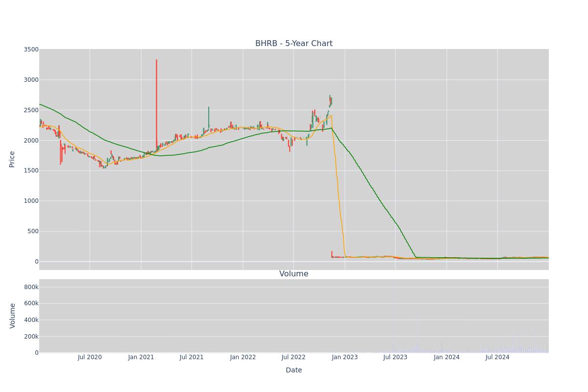
Task: Select the Price axis label
Action: pos(12,159)
